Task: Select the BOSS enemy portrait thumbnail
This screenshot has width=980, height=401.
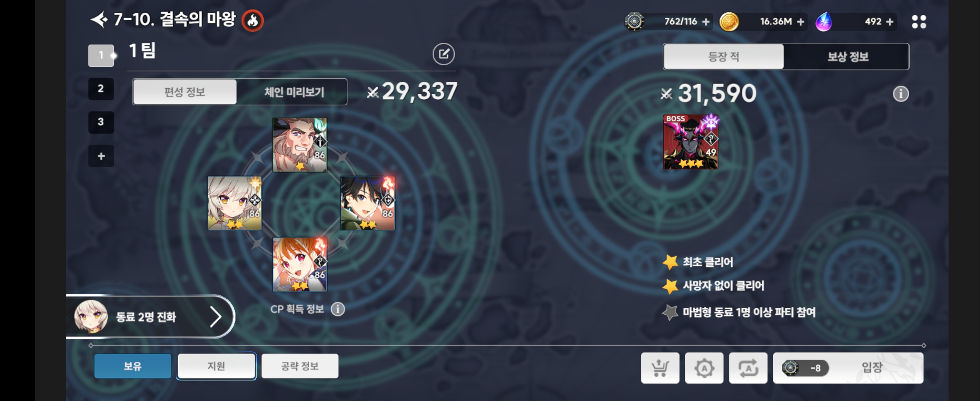Action: pyautogui.click(x=690, y=141)
